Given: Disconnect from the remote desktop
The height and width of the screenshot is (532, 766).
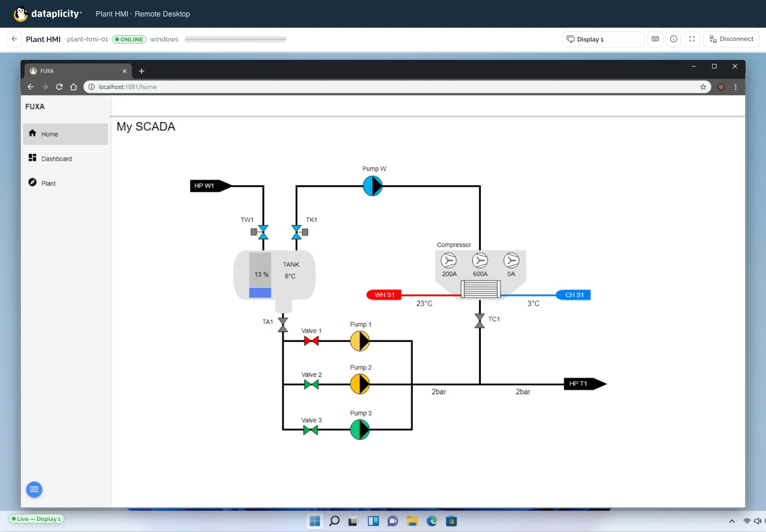Looking at the screenshot, I should pyautogui.click(x=731, y=39).
